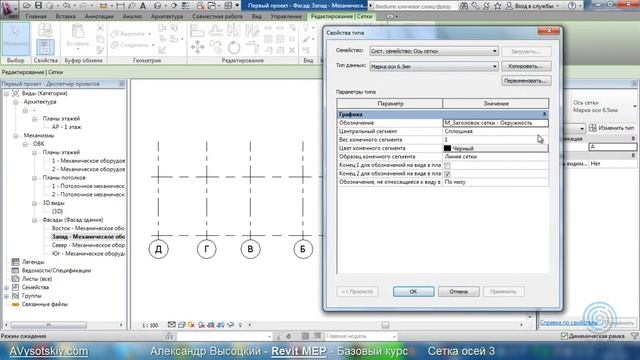This screenshot has width=640, height=360.
Task: Disable 'Конец 2 для обозначений' checkbox
Action: [x=447, y=174]
